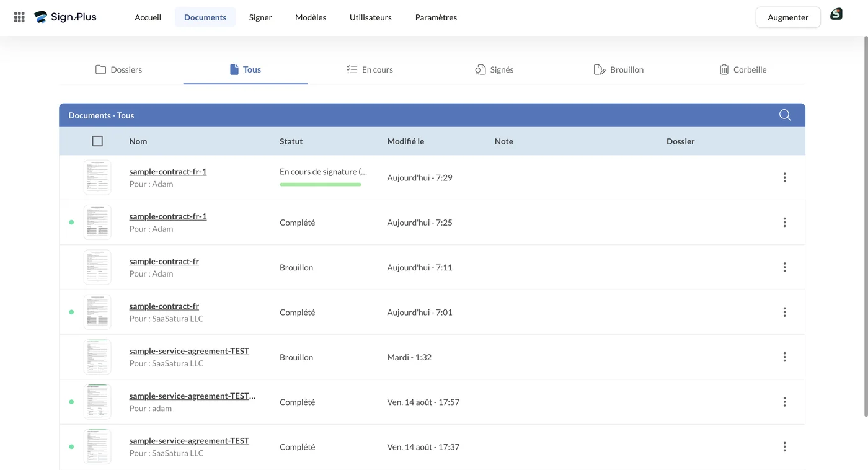Click the Dossiers folder icon
Image resolution: width=868 pixels, height=470 pixels.
coord(100,69)
